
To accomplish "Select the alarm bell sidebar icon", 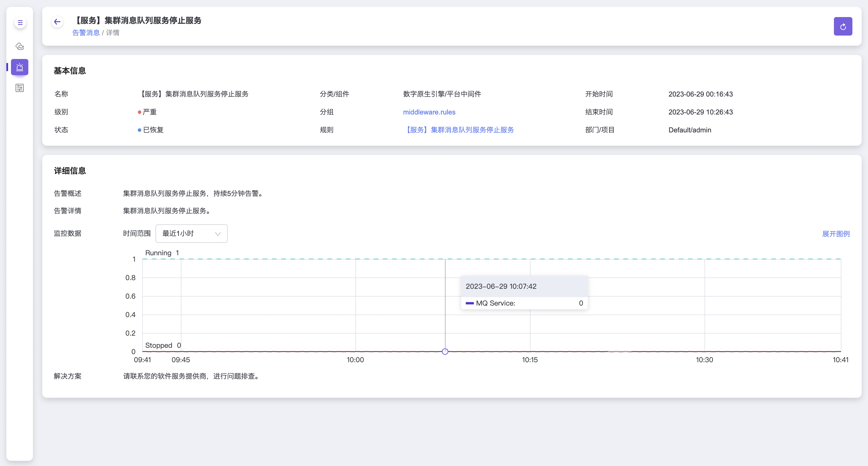I will click(x=20, y=67).
